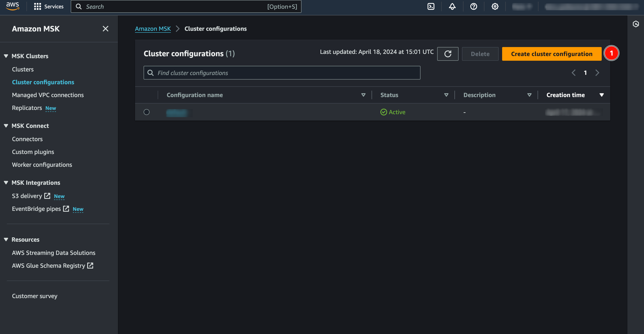Open the AWS home logo
The image size is (644, 334).
(x=12, y=6)
